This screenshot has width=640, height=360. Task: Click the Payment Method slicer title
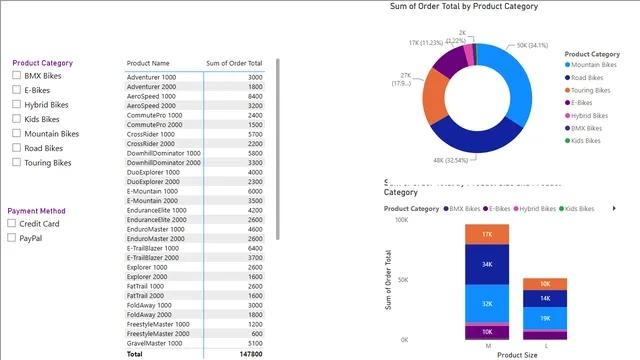point(36,211)
